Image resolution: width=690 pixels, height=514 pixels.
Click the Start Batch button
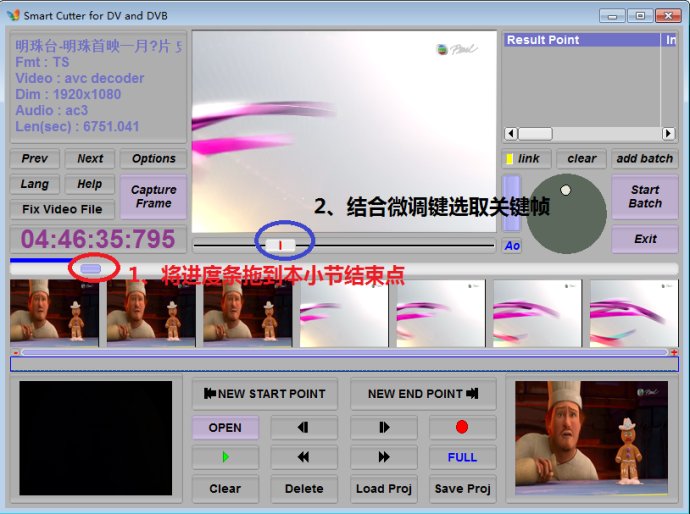click(x=645, y=197)
